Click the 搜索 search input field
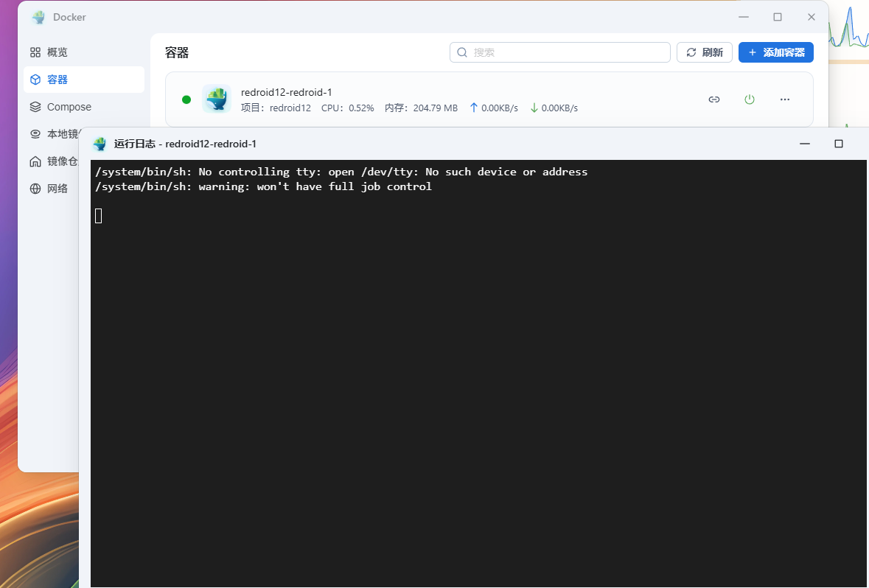 pyautogui.click(x=559, y=52)
